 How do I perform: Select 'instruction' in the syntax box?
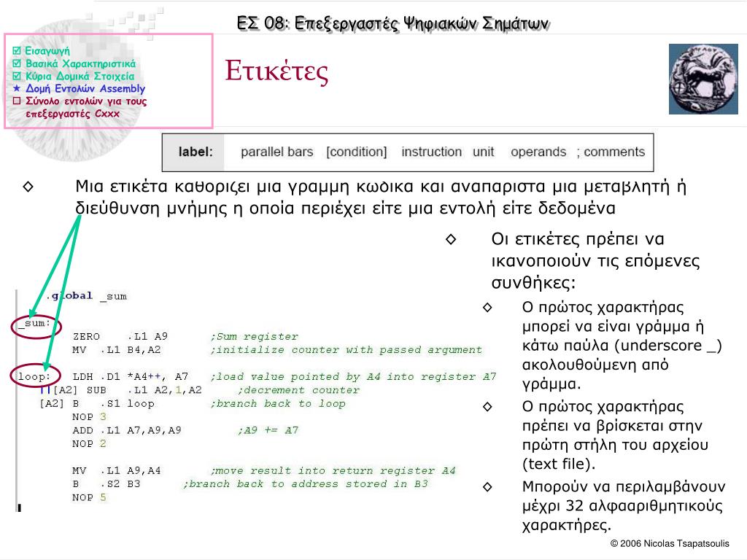(x=431, y=152)
